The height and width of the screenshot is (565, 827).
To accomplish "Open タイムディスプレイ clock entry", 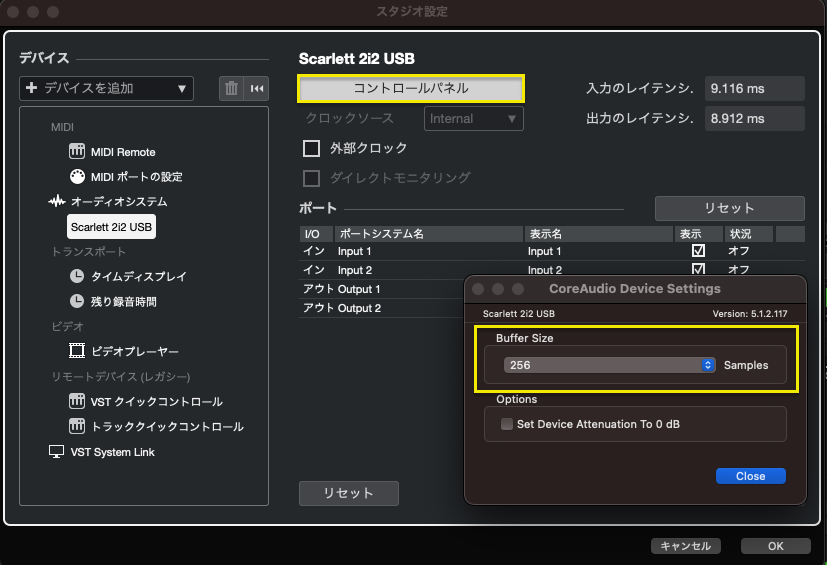I will point(138,276).
